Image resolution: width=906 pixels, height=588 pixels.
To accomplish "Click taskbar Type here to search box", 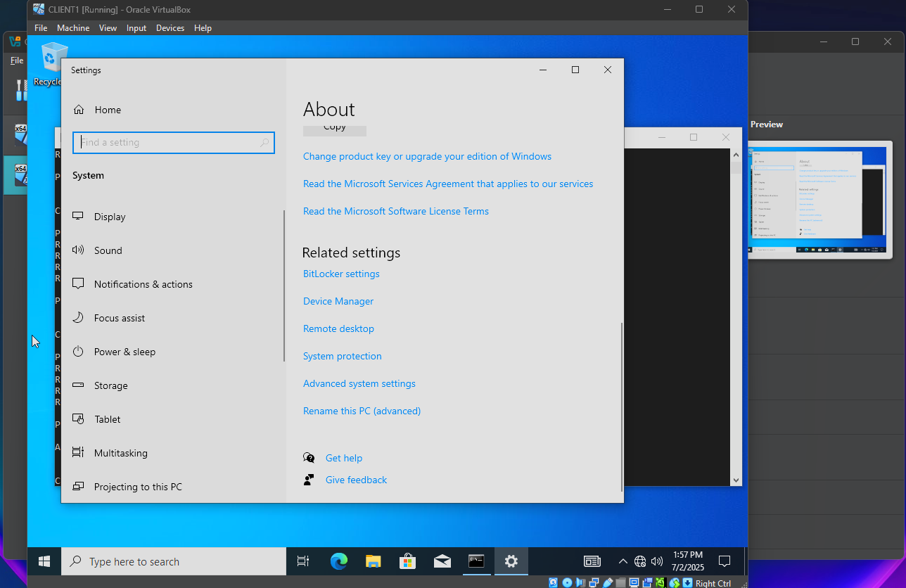I will [174, 561].
